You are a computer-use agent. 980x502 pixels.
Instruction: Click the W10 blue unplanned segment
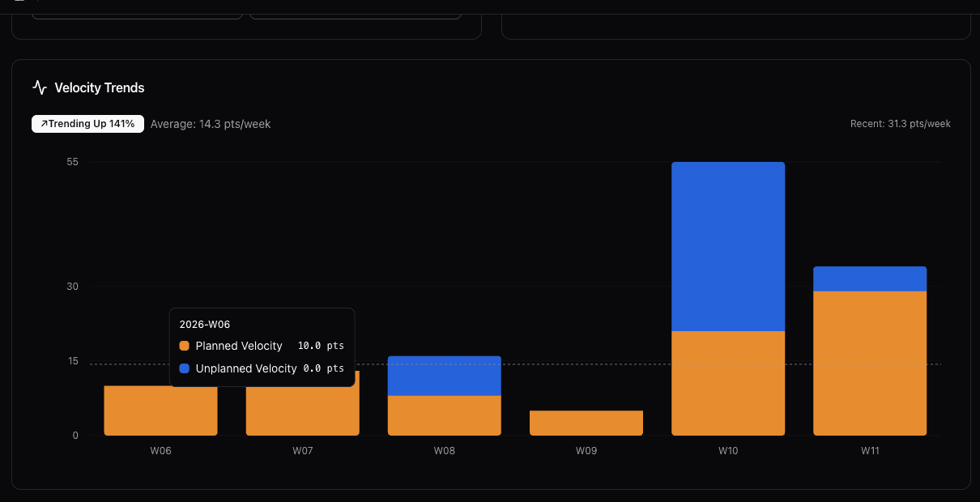pyautogui.click(x=727, y=246)
